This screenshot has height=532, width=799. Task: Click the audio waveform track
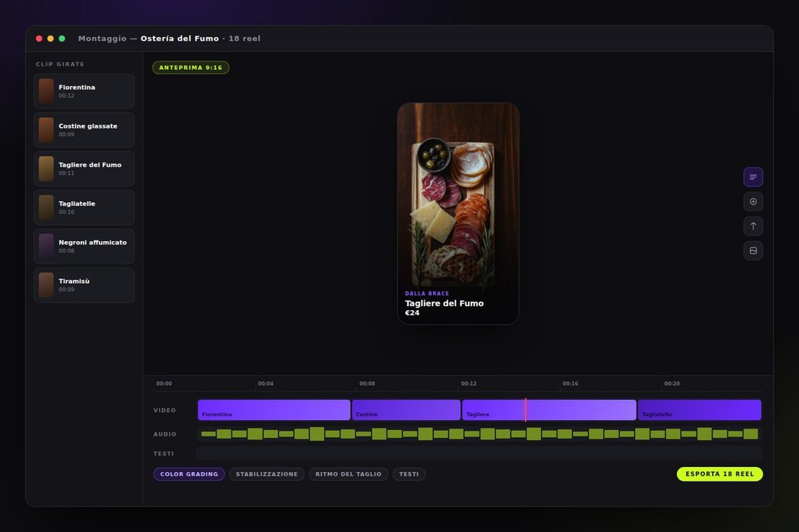coord(479,434)
